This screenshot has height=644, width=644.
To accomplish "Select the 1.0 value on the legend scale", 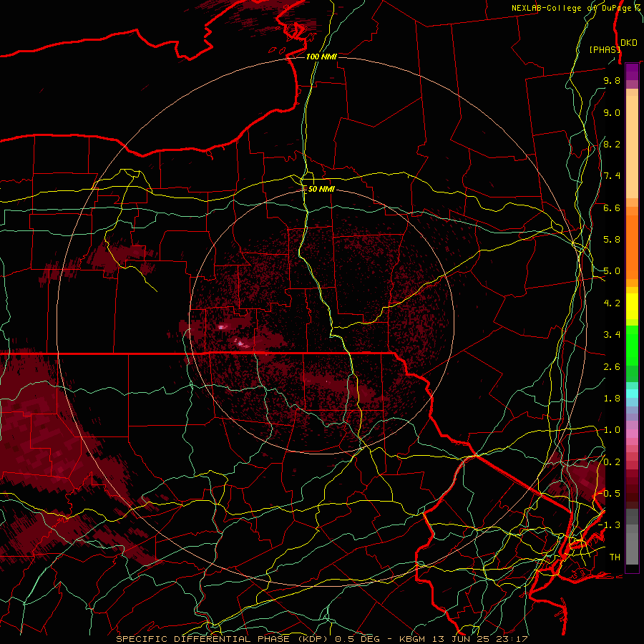I will coord(612,430).
